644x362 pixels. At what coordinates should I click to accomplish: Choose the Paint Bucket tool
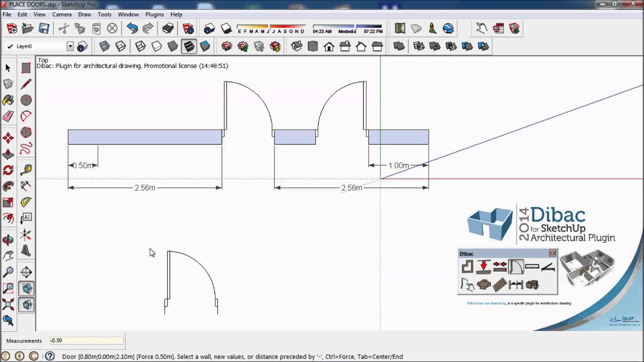tap(8, 100)
